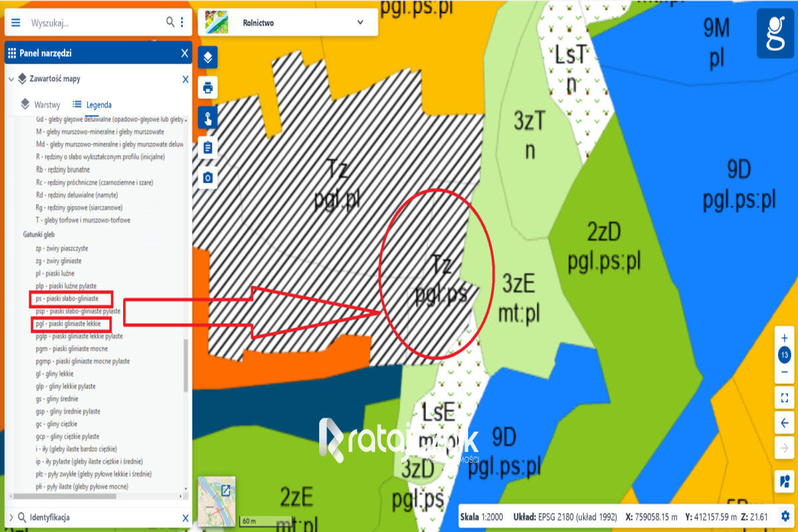Viewport: 798px width, 532px height.
Task: Close the Zawartość mapy section
Action: (x=186, y=79)
